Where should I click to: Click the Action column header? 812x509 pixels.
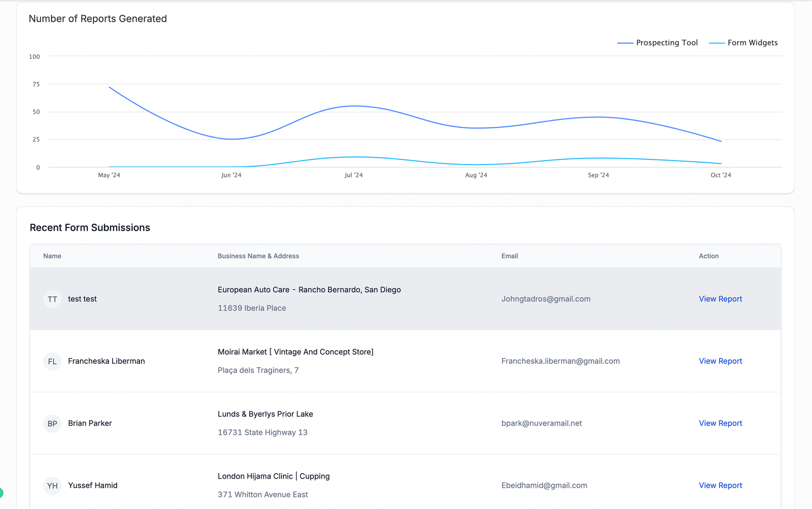click(708, 256)
